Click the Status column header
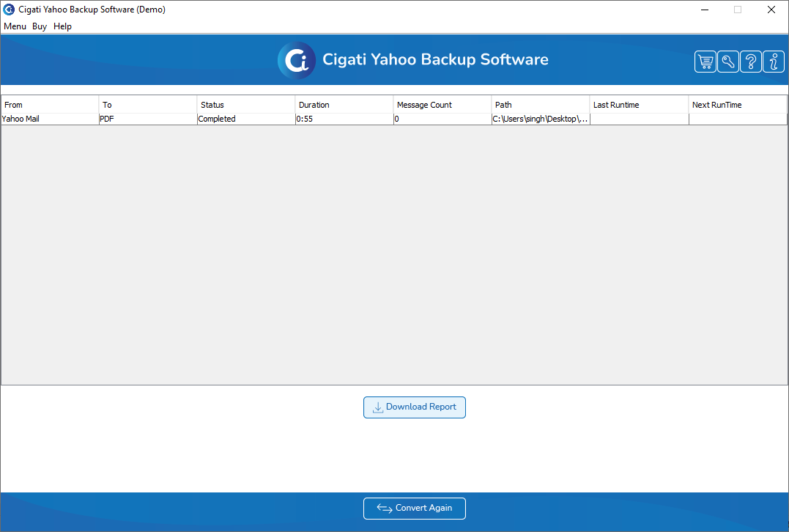The width and height of the screenshot is (789, 532). (245, 105)
